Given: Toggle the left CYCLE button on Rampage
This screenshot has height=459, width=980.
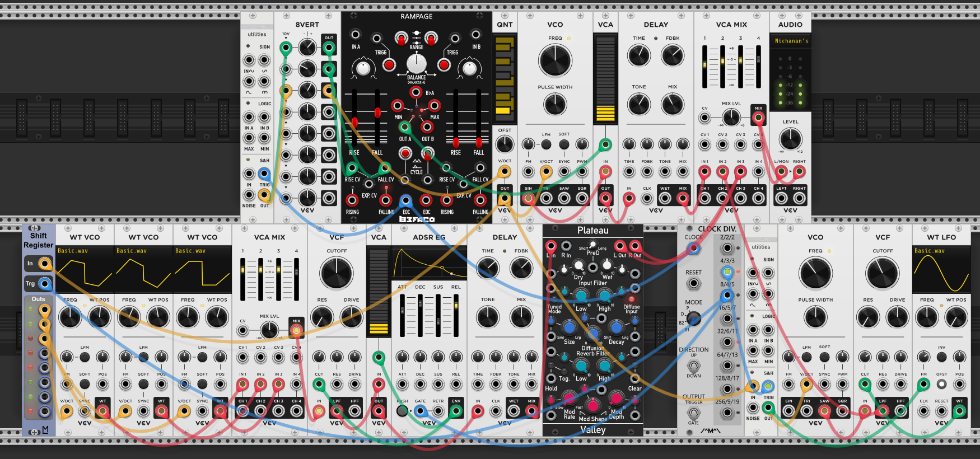Looking at the screenshot, I should [x=405, y=153].
